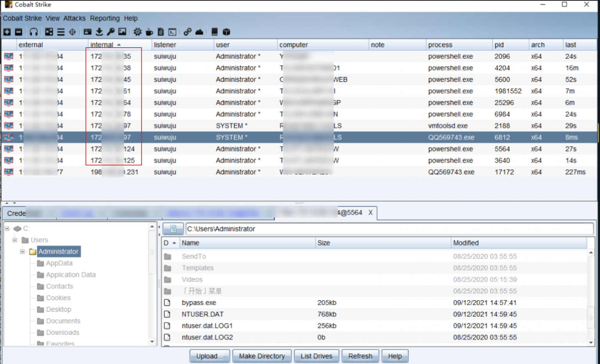The width and height of the screenshot is (600, 364).
Task: Close the file browser tab ending @5564
Action: (370, 212)
